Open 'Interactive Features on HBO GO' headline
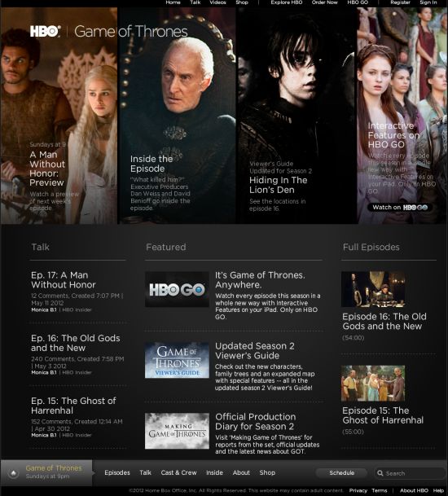The height and width of the screenshot is (496, 448). 393,135
